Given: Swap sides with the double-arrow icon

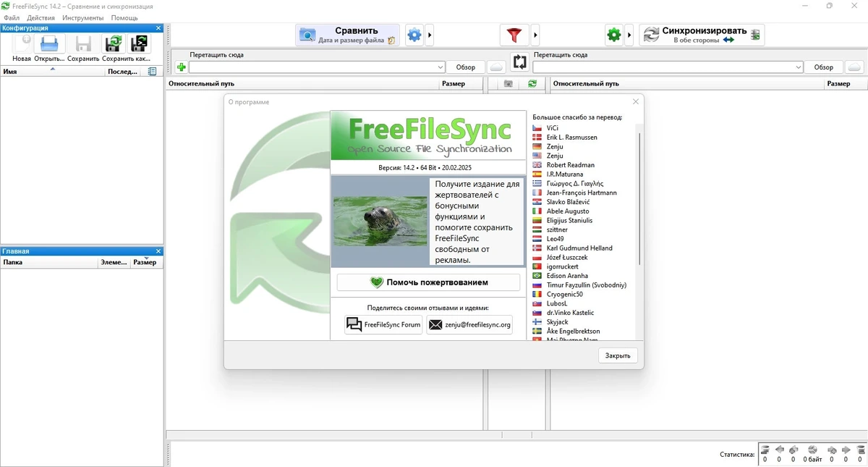Looking at the screenshot, I should (519, 62).
